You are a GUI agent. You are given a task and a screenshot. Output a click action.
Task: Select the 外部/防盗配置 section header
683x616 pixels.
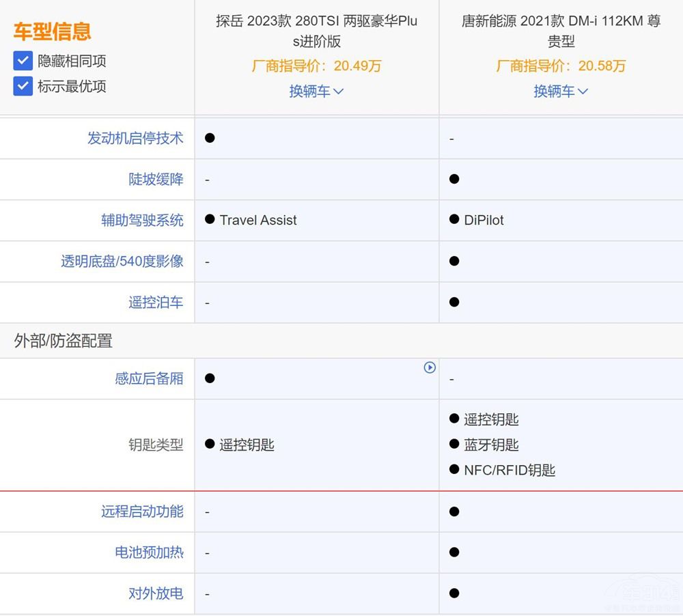point(63,340)
